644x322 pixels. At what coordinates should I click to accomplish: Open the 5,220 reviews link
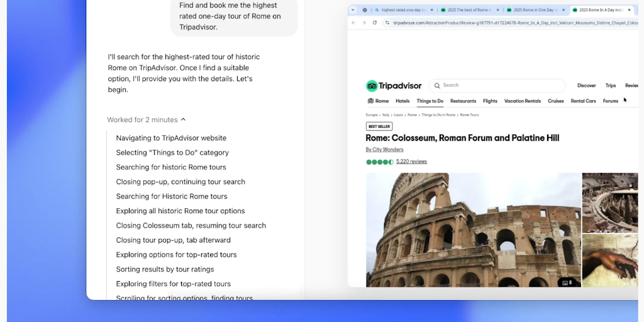click(x=411, y=162)
